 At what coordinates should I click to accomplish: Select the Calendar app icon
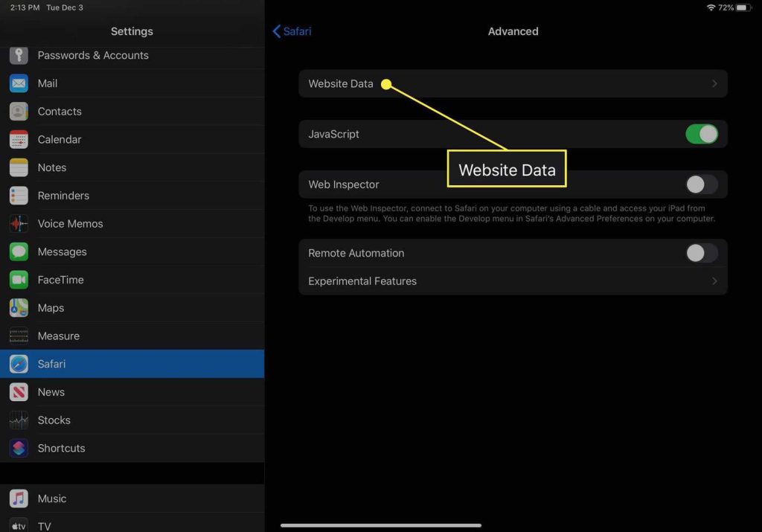click(x=19, y=140)
